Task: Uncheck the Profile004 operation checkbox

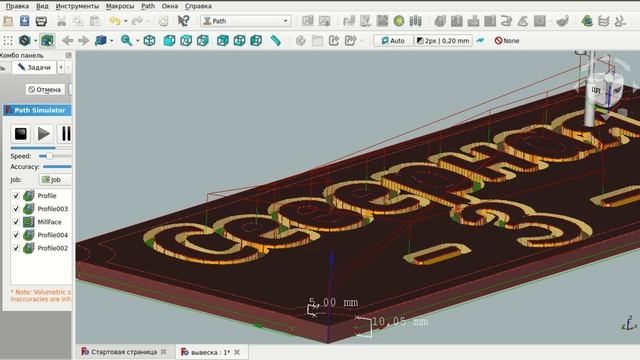Action: [x=16, y=235]
